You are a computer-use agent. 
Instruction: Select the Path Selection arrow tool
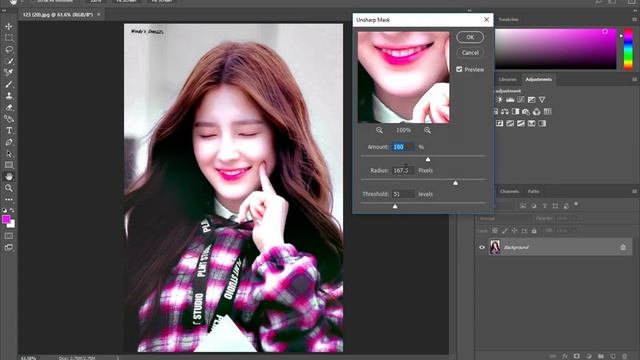click(x=9, y=154)
